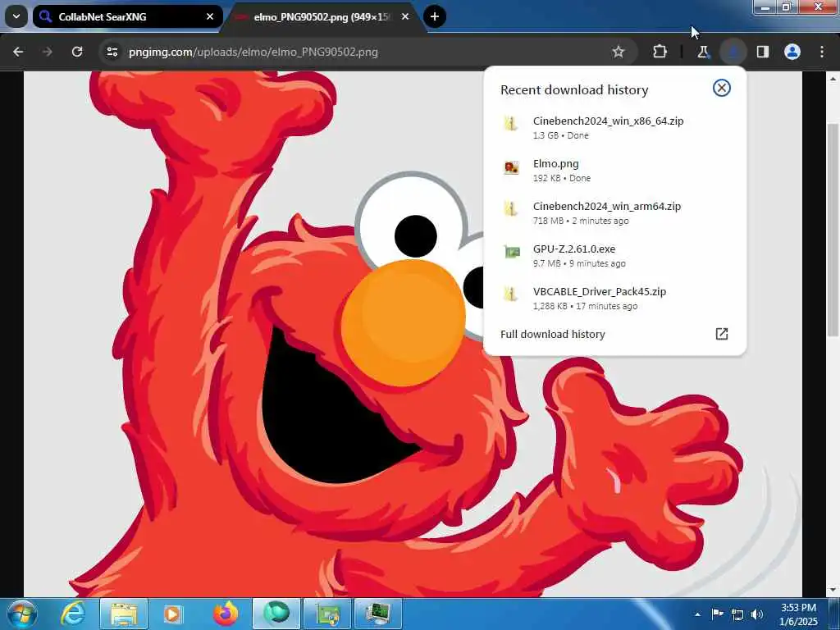840x630 pixels.
Task: Click the Cinebench x86_64 zip file icon
Action: (x=511, y=124)
